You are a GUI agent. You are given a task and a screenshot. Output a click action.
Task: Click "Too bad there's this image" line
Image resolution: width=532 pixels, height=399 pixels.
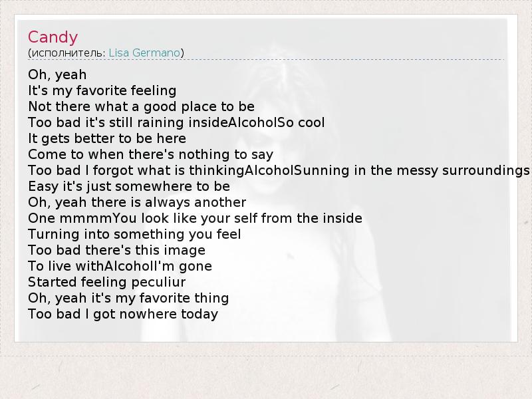[x=116, y=250]
